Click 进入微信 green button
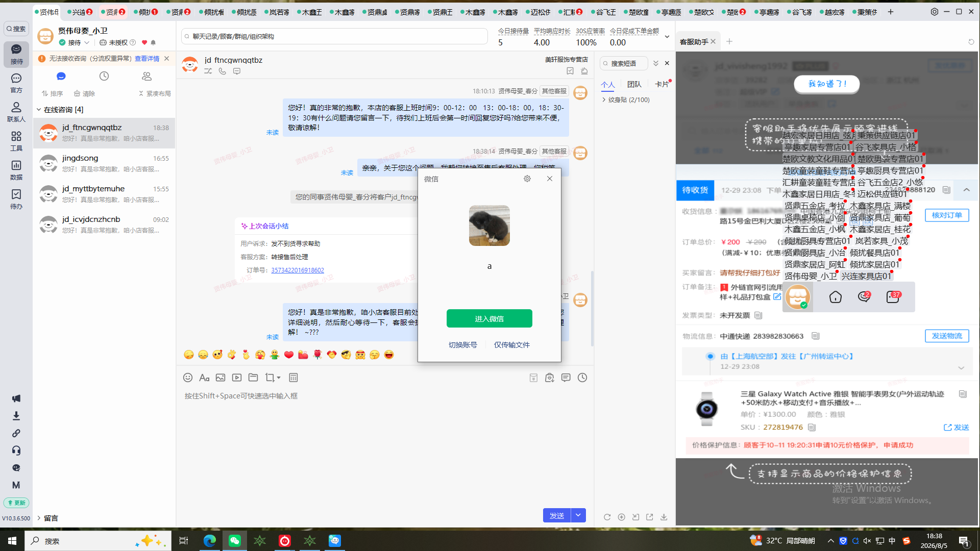 tap(489, 318)
